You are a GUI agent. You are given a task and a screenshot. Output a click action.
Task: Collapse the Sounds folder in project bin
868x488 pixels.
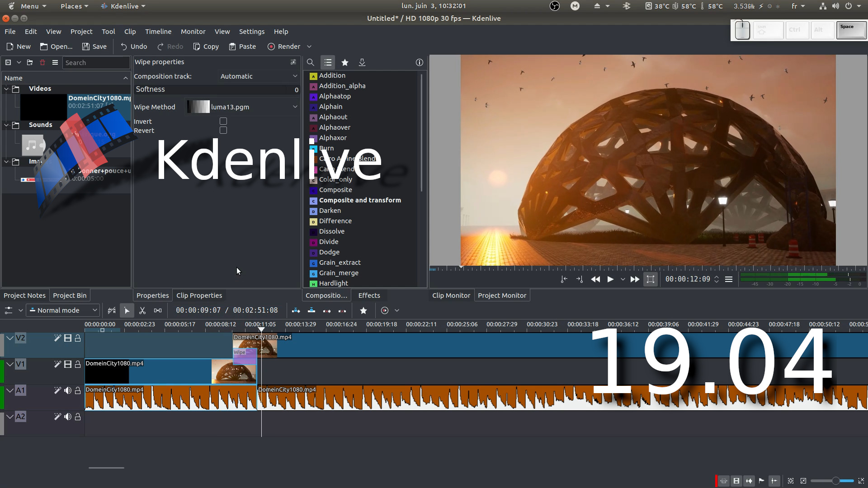[6, 125]
